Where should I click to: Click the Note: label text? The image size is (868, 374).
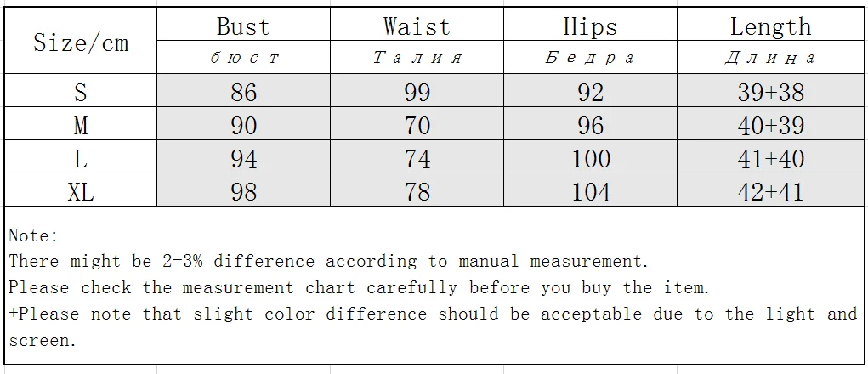33,235
